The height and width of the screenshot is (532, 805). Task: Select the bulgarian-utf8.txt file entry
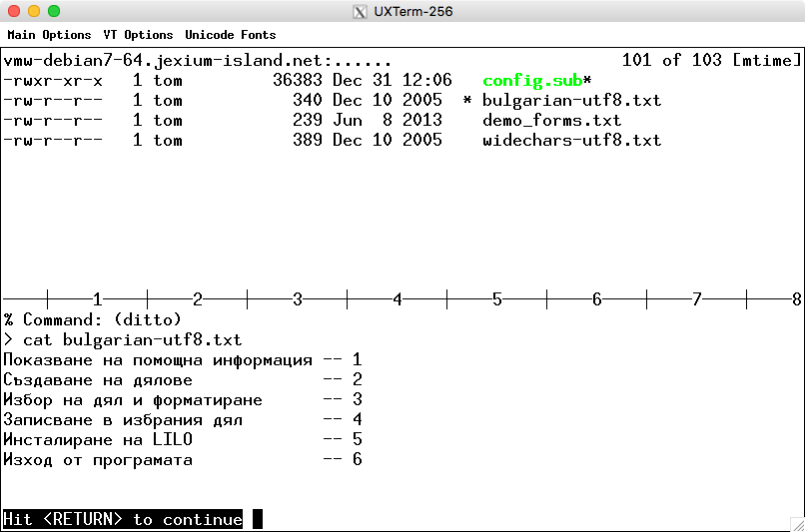coord(571,100)
